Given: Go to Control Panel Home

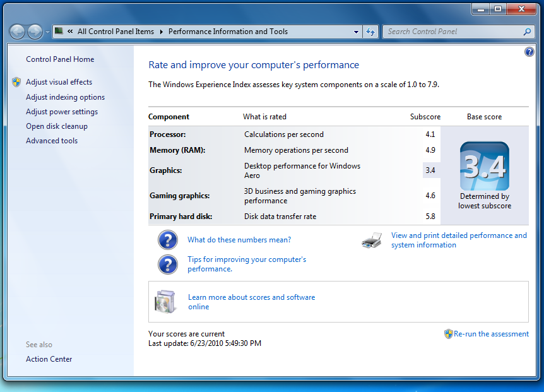Looking at the screenshot, I should (60, 59).
